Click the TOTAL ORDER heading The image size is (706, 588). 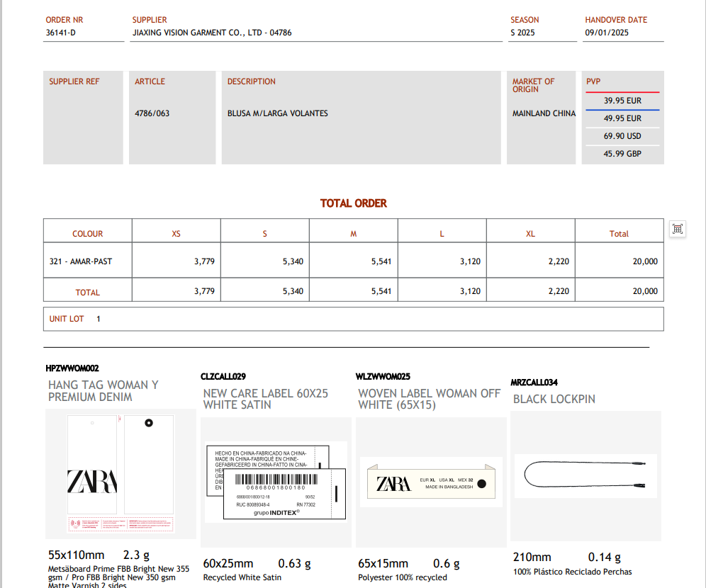pyautogui.click(x=354, y=203)
